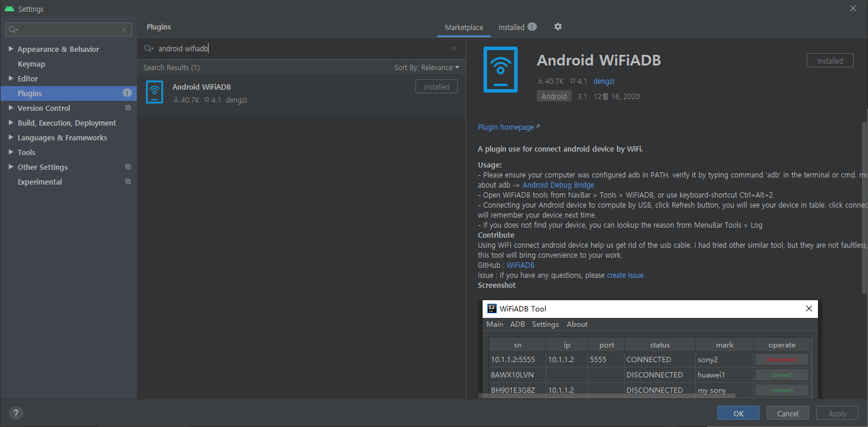Focus the settings search input field

(68, 29)
